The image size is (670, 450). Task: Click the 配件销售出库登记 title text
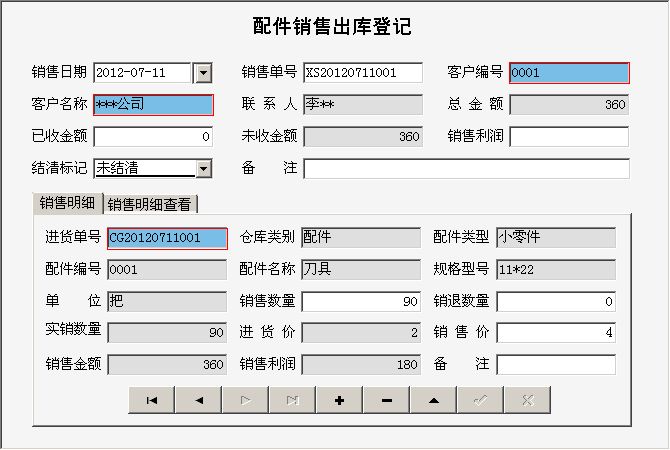click(332, 26)
